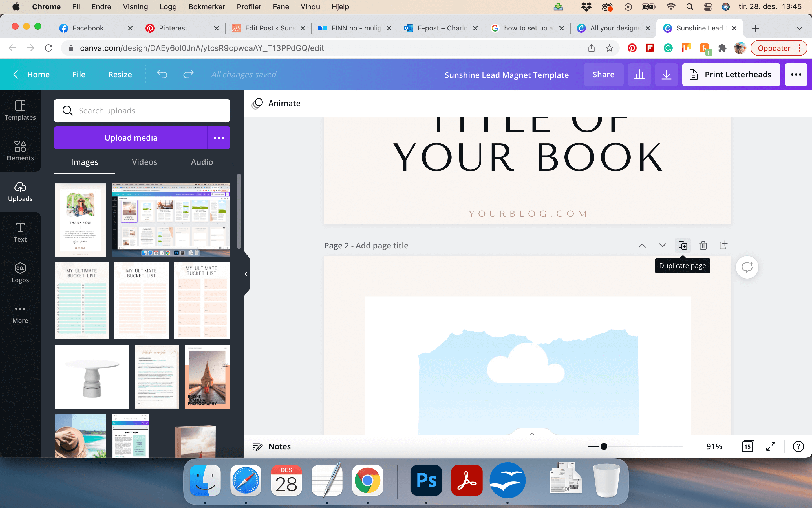Open Finder from the Dock
The height and width of the screenshot is (508, 812).
point(205,480)
